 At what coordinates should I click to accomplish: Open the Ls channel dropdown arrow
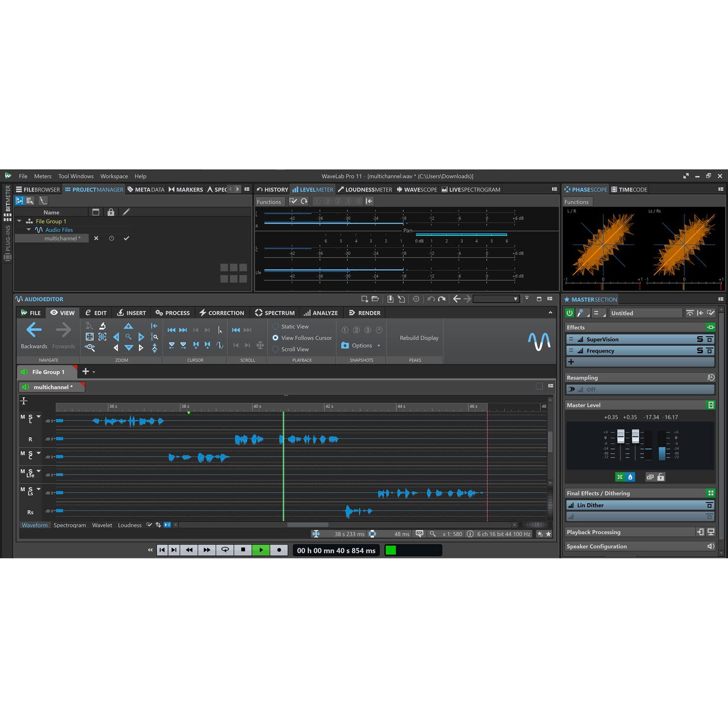(x=38, y=489)
